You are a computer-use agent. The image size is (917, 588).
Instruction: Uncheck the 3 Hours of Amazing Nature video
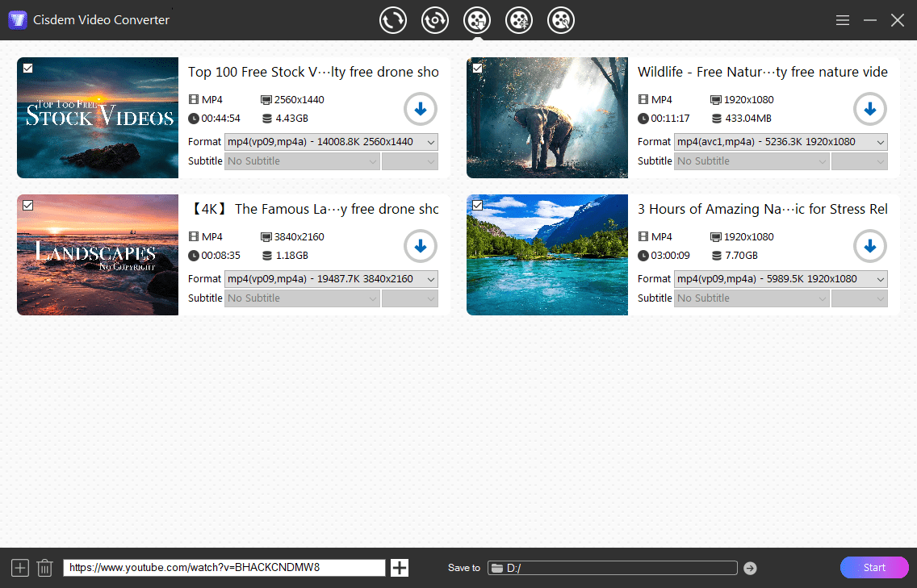477,206
